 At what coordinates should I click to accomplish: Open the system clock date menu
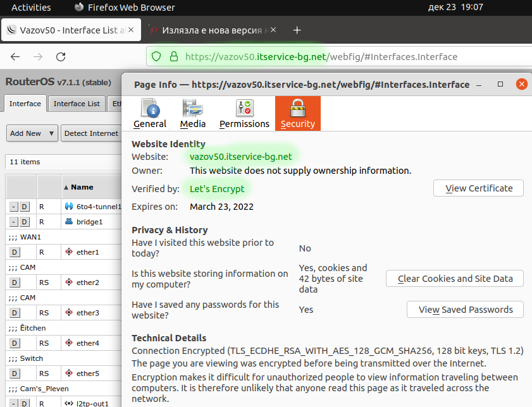[x=455, y=8]
